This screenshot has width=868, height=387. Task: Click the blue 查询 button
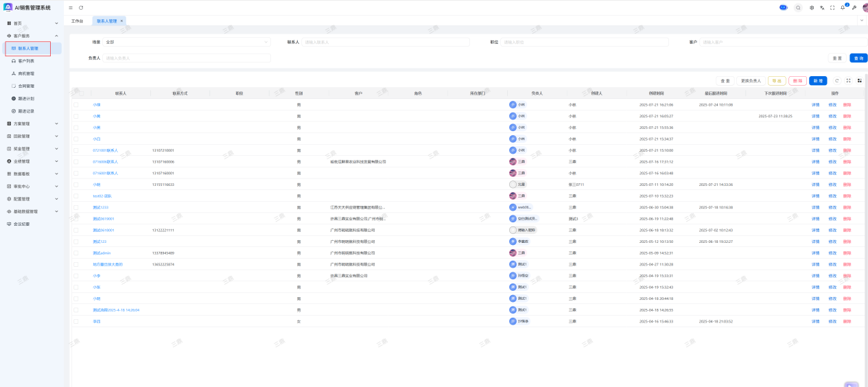pos(858,58)
